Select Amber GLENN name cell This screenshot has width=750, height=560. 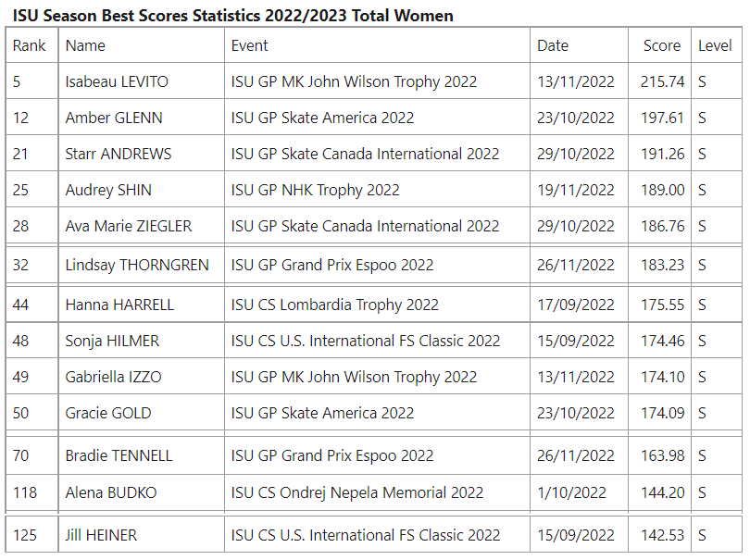click(x=114, y=118)
